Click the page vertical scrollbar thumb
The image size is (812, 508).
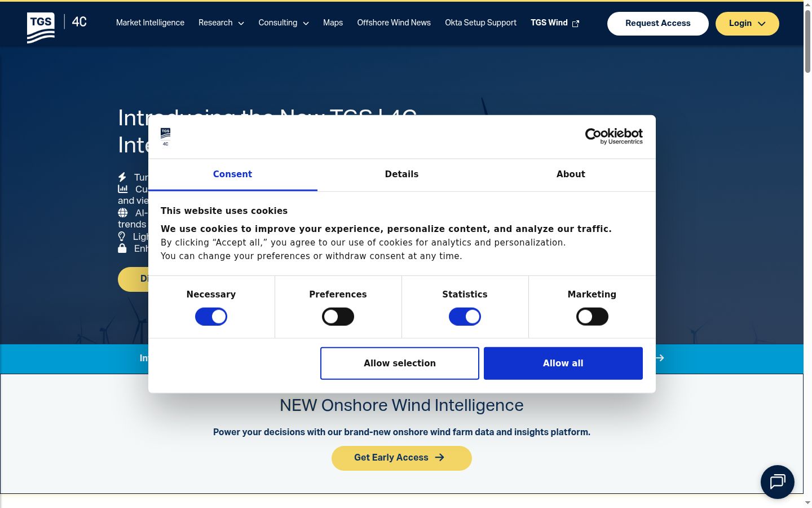tap(807, 41)
